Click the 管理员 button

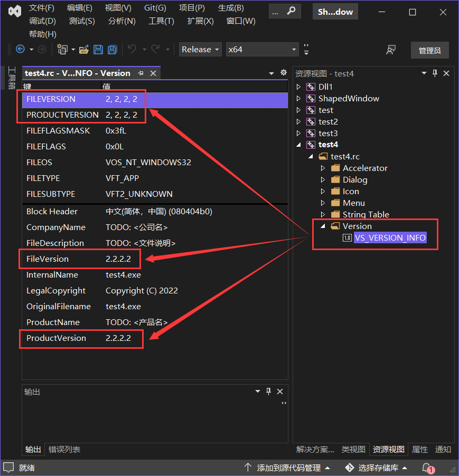click(x=429, y=50)
